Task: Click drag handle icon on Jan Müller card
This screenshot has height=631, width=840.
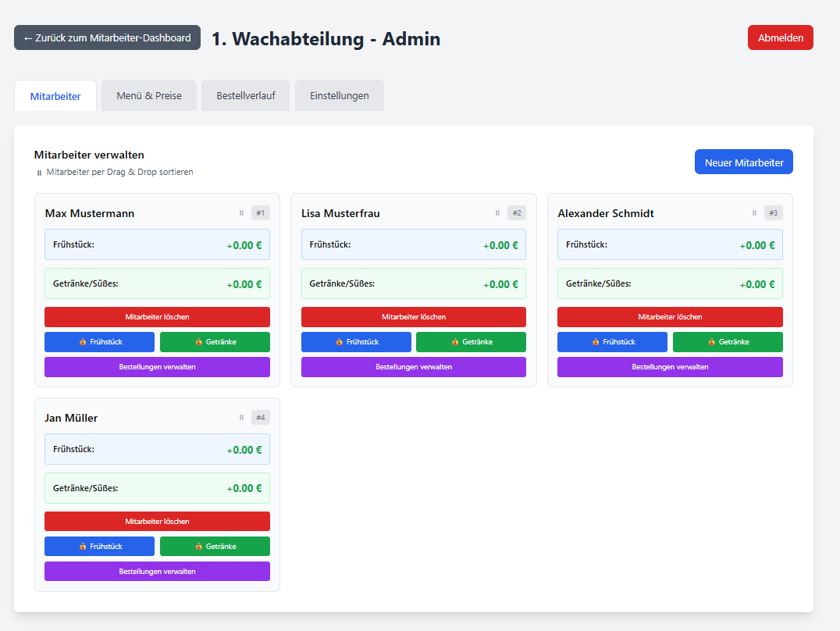Action: (241, 417)
